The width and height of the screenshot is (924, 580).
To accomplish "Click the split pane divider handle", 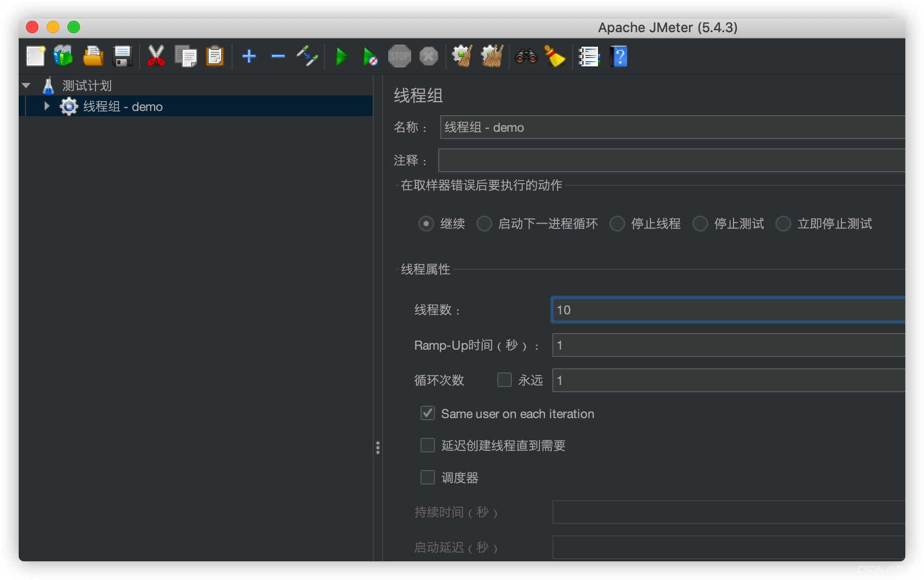I will click(378, 447).
